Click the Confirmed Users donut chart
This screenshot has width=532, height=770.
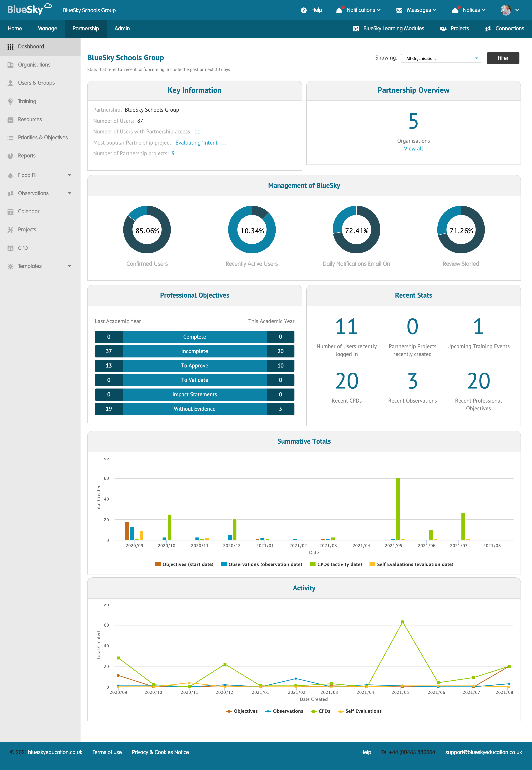coord(147,230)
